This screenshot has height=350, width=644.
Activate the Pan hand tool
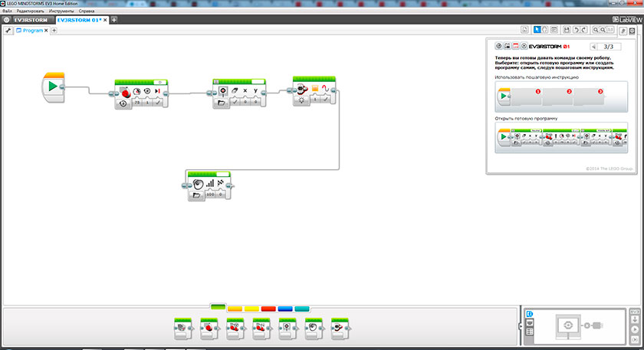tap(544, 30)
